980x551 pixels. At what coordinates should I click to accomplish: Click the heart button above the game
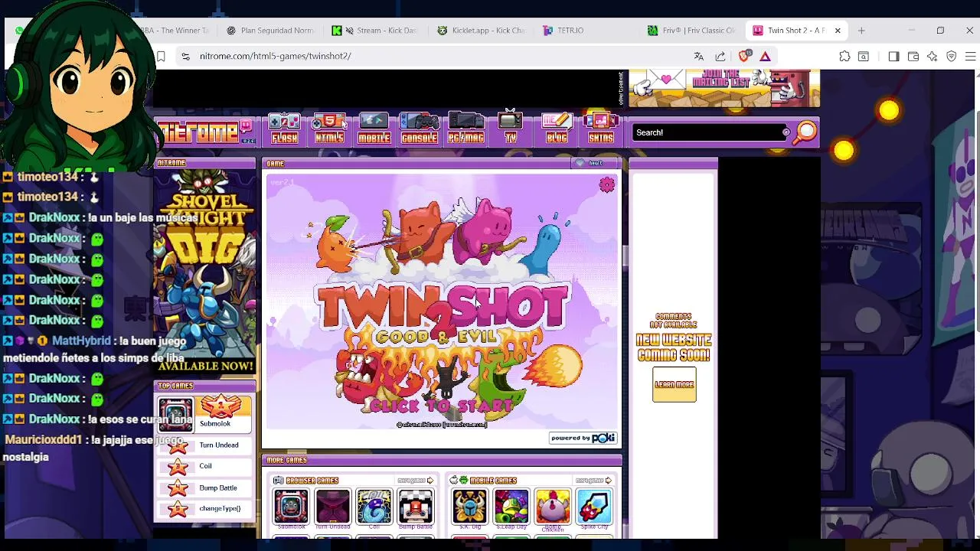[x=590, y=163]
